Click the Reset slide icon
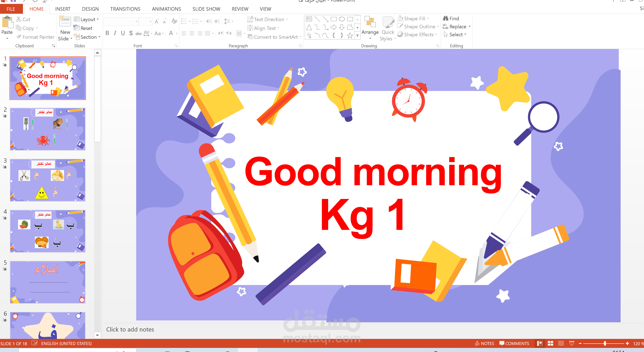The width and height of the screenshot is (644, 352). [x=77, y=28]
